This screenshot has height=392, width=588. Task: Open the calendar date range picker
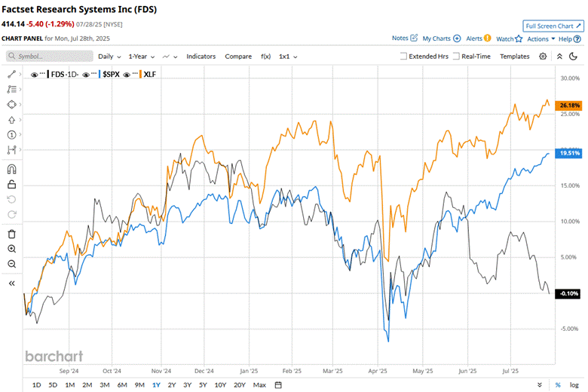[x=278, y=385]
